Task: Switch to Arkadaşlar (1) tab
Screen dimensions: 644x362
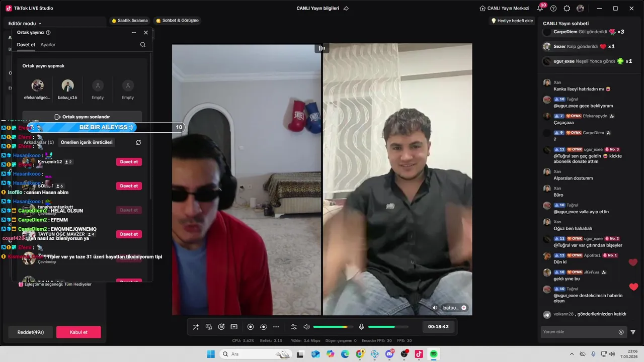Action: coord(39,142)
